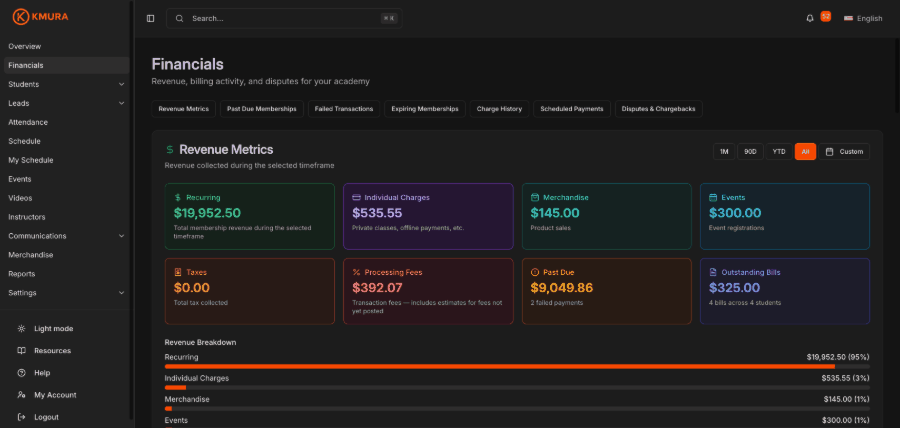The height and width of the screenshot is (428, 900).
Task: Click the Events card calendar icon
Action: (713, 197)
